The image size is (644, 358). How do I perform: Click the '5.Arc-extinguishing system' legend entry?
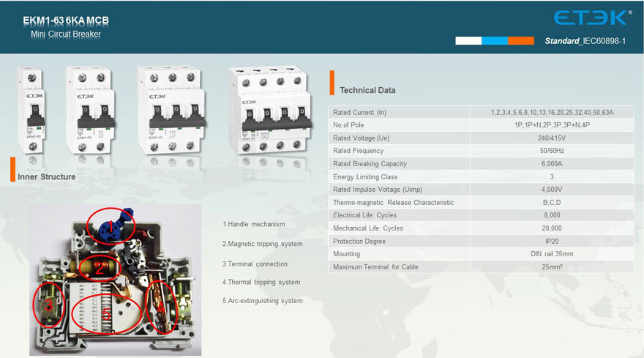click(263, 301)
